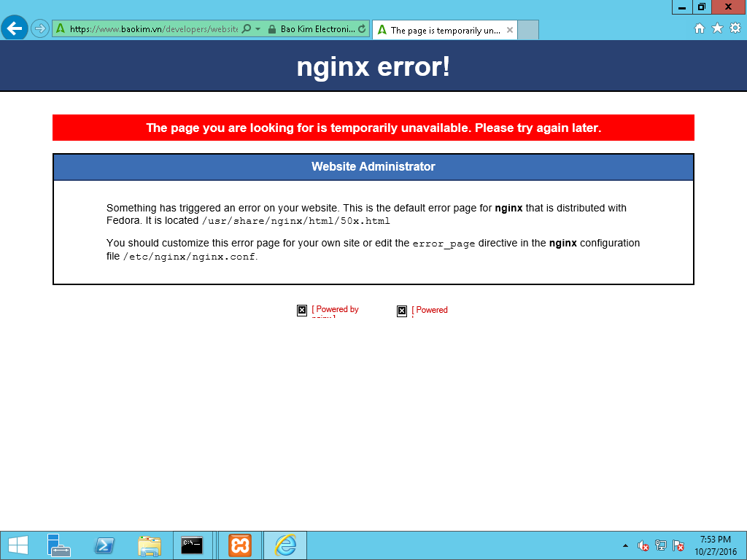
Task: Click the muted volume tray icon
Action: pyautogui.click(x=643, y=545)
